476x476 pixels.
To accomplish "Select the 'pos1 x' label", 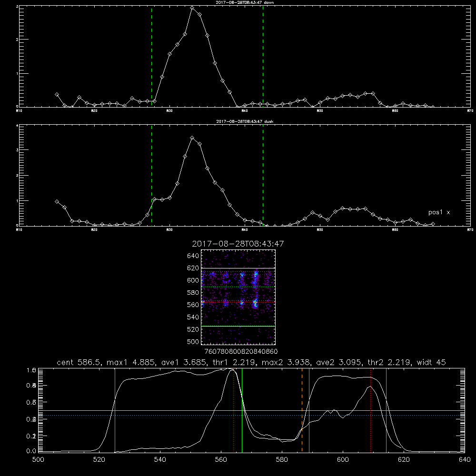I will tap(439, 212).
